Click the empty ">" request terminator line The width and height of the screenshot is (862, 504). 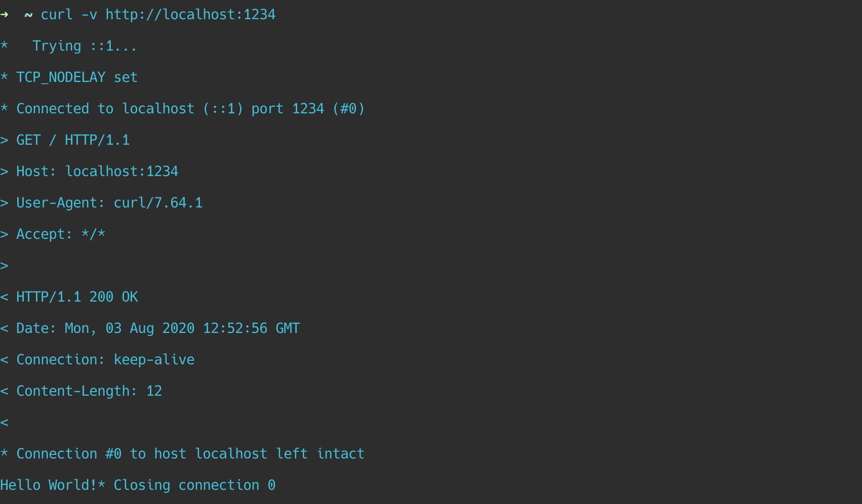[5, 266]
